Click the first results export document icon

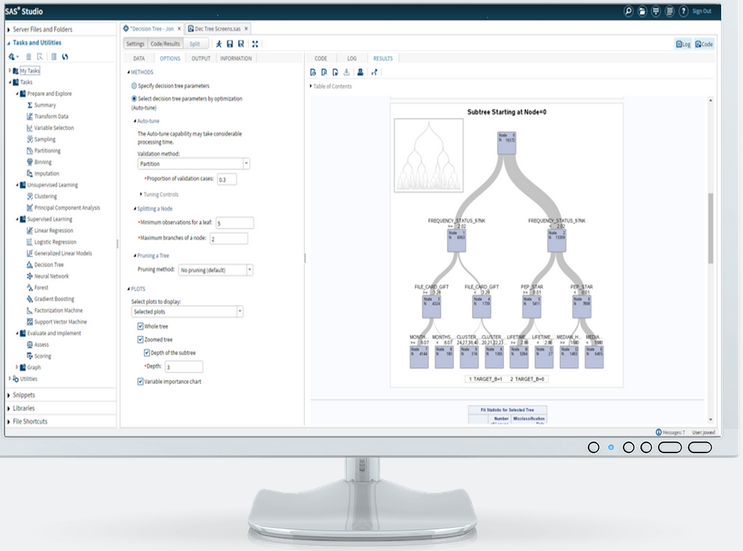313,72
